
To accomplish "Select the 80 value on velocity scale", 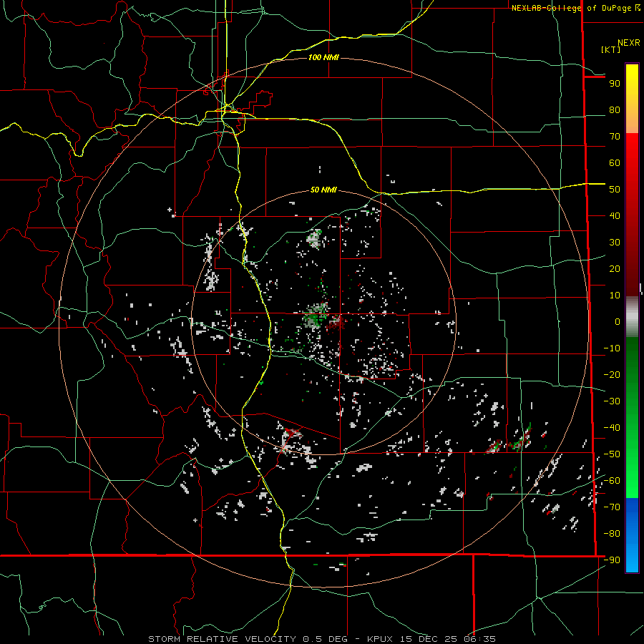I will click(x=615, y=110).
